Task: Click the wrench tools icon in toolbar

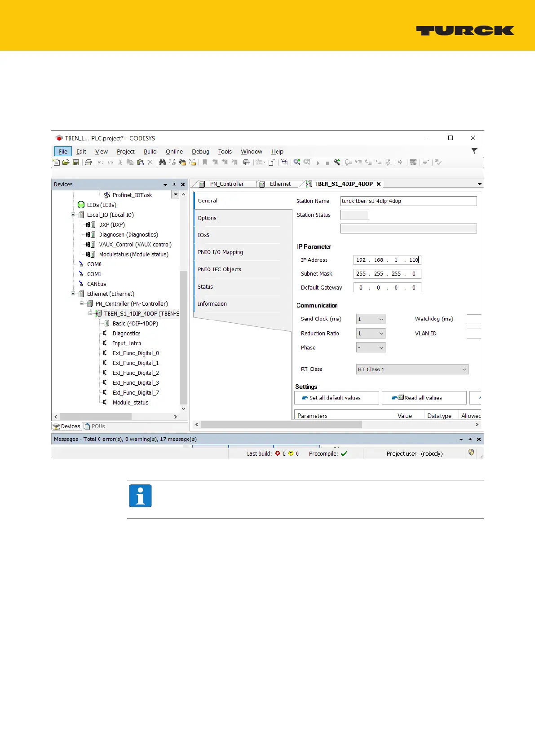Action: click(336, 163)
